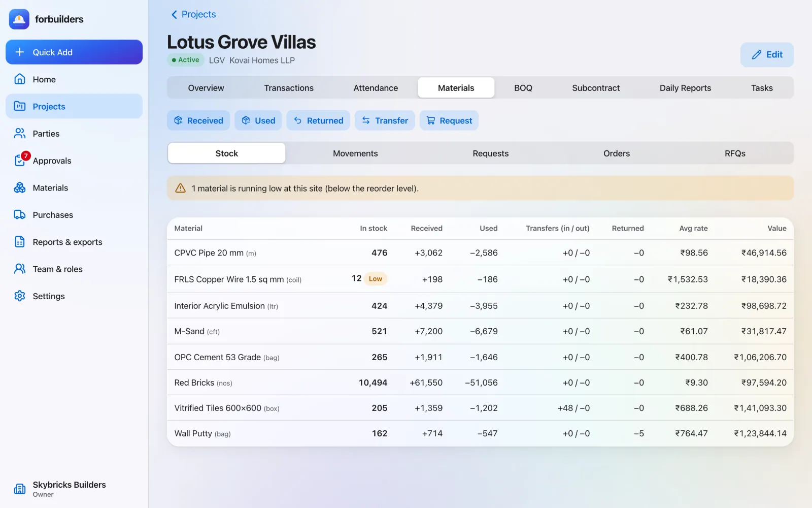Click the Purchases truck icon
Image resolution: width=812 pixels, height=508 pixels.
tap(20, 215)
